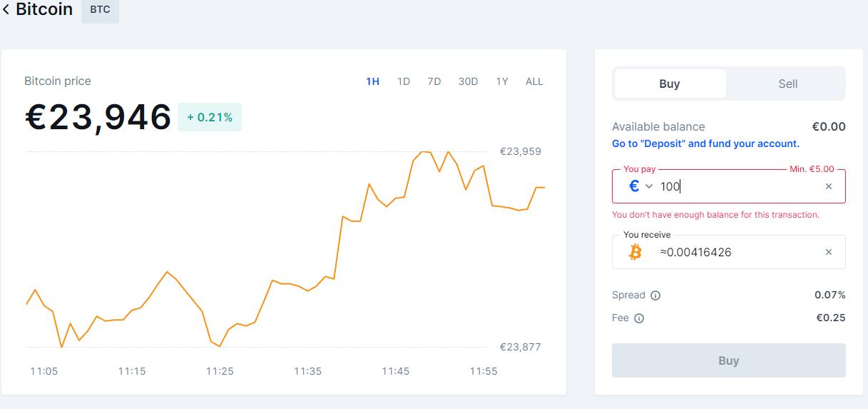The height and width of the screenshot is (409, 868).
Task: Select the 1D chart timeframe
Action: point(404,81)
